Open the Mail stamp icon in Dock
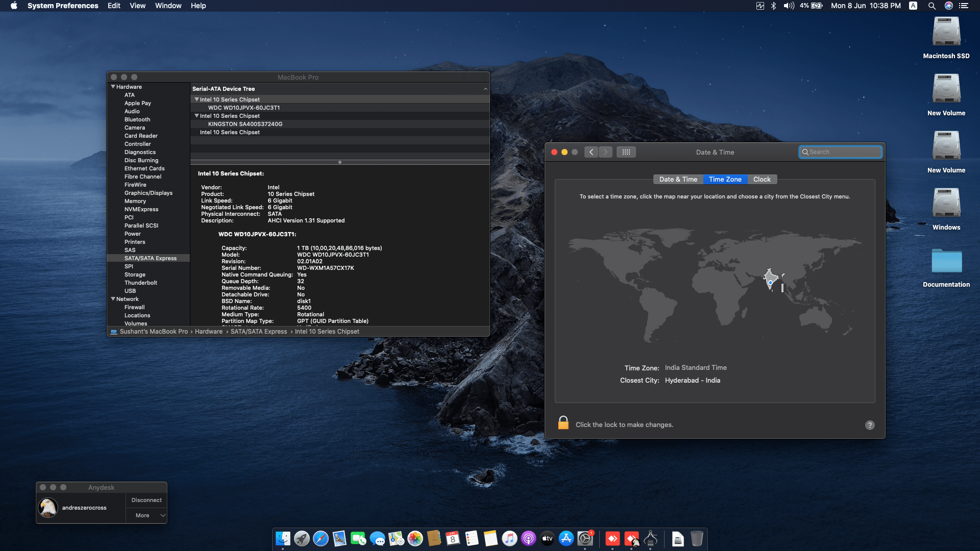980x551 pixels. (x=339, y=538)
